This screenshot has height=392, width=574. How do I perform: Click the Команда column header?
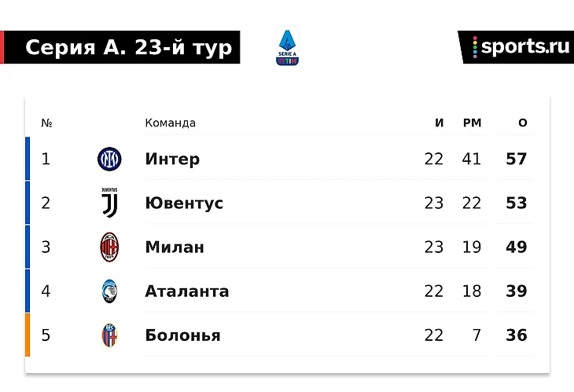170,123
